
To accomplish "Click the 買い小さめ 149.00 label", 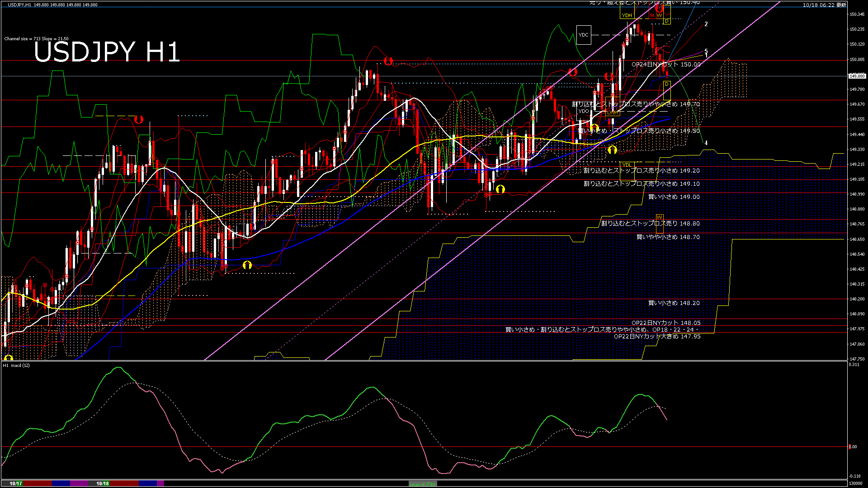I will pyautogui.click(x=674, y=197).
